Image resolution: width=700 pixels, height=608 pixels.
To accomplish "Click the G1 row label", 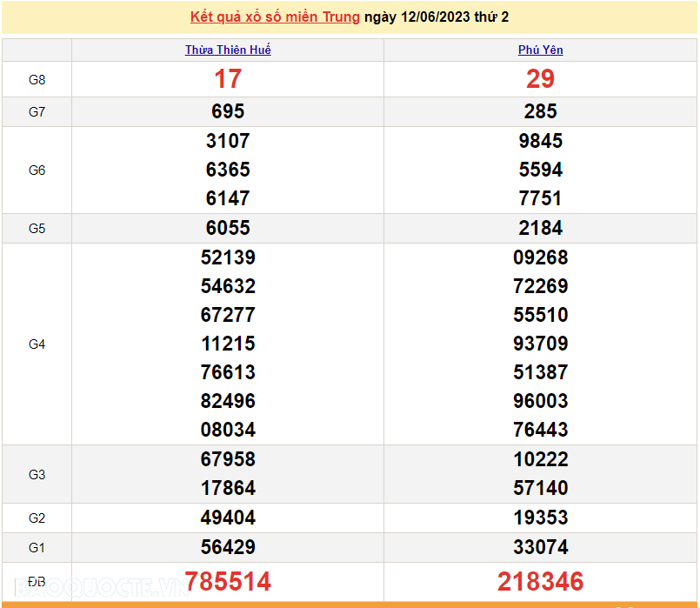I will (x=37, y=548).
